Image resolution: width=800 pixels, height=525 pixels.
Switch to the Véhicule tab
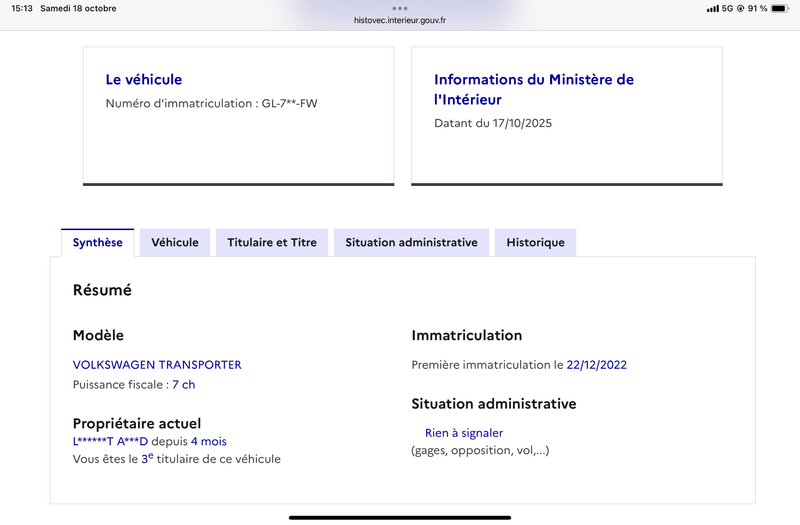coord(175,242)
